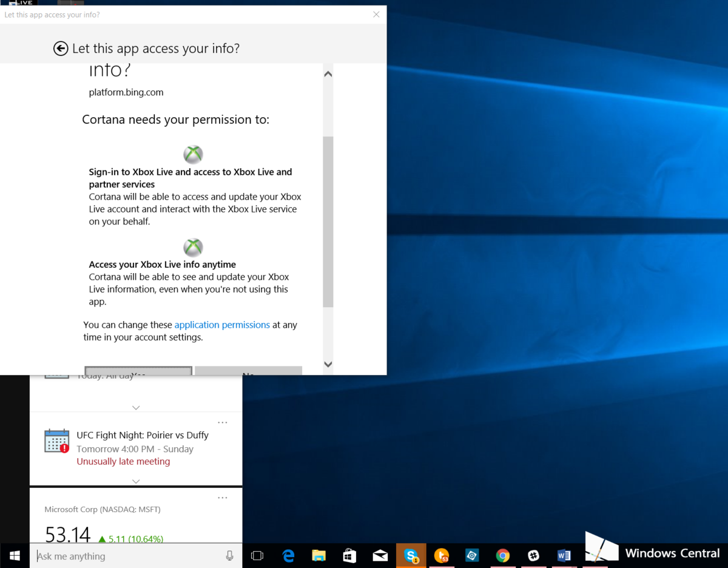Open Task View from the taskbar
728x568 pixels.
click(257, 556)
